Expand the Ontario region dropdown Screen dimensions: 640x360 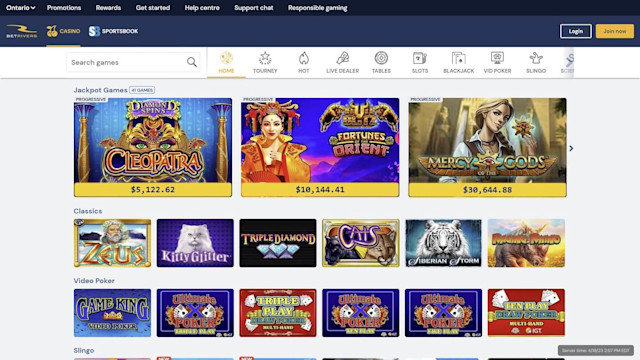click(x=20, y=8)
